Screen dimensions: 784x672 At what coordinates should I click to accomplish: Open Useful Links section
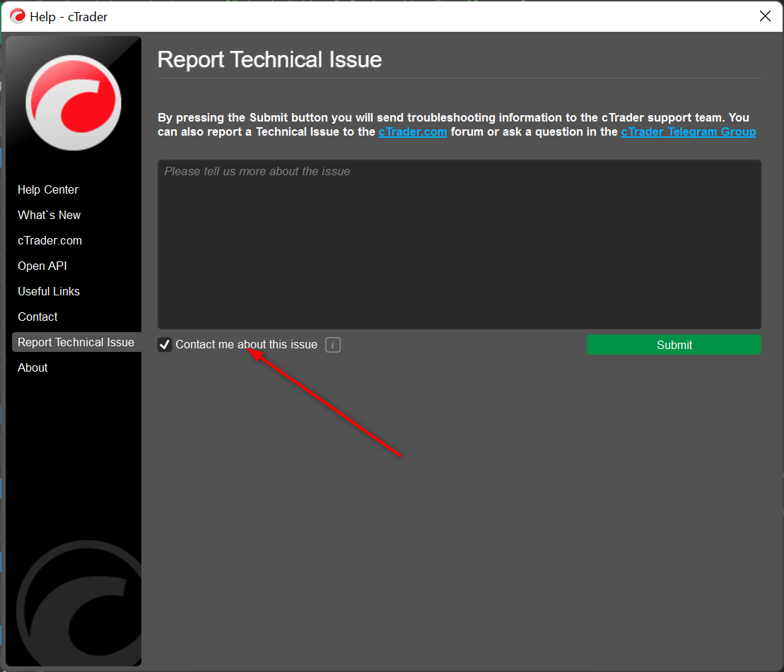[49, 292]
